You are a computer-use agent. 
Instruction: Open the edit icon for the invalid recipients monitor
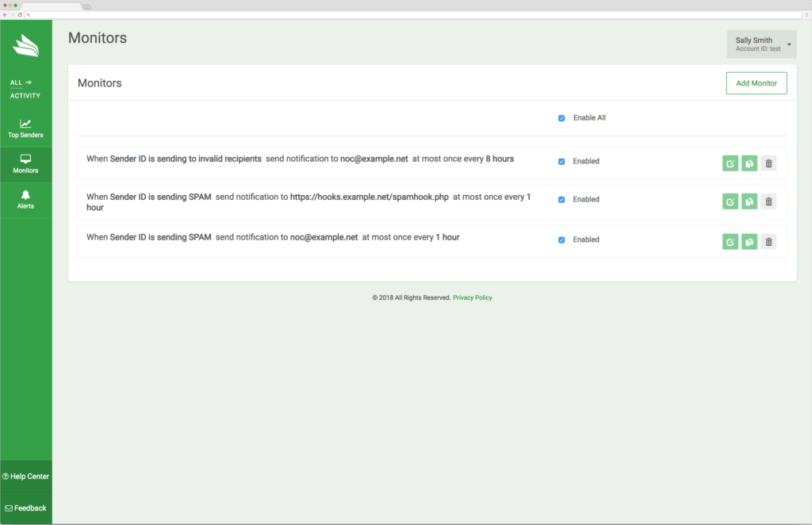pos(730,163)
